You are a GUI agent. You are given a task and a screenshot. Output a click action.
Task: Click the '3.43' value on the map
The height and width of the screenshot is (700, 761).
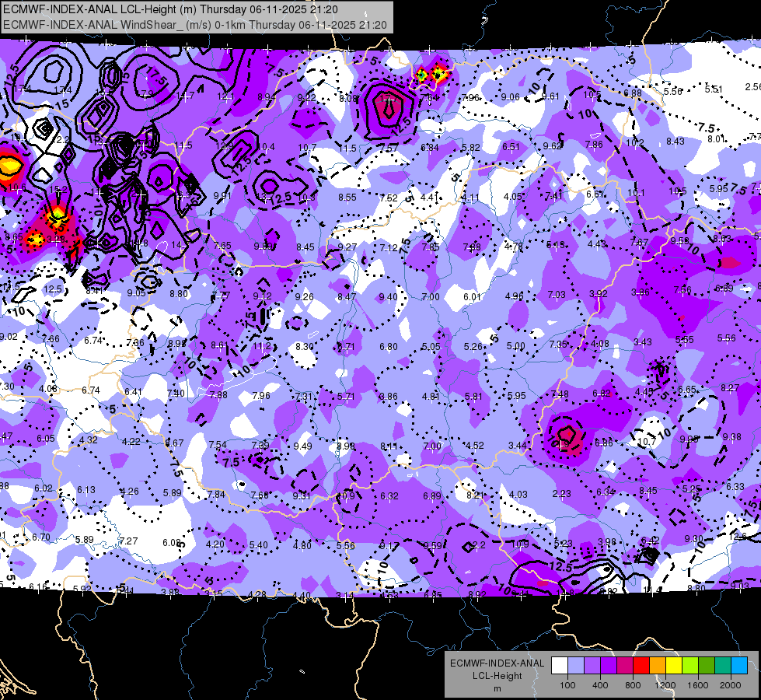pos(643,342)
